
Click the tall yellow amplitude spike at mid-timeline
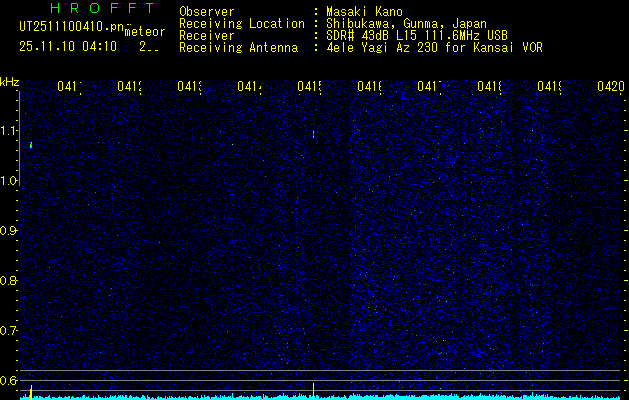[x=313, y=391]
